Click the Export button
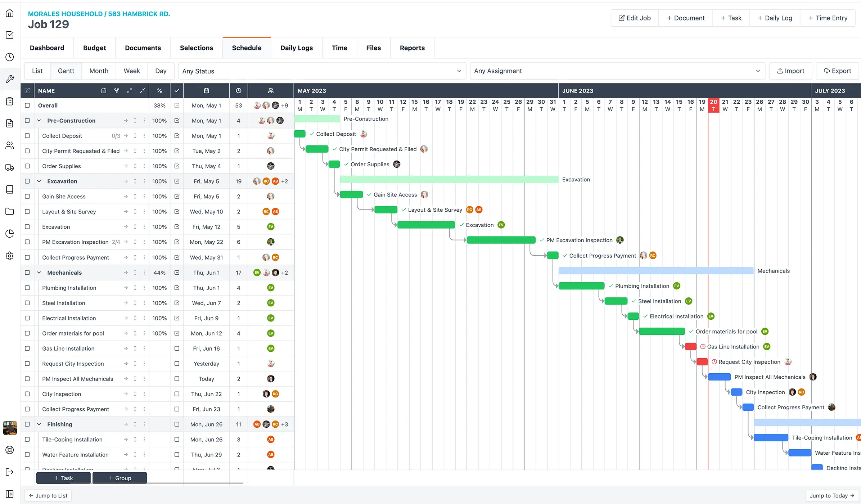Screen dimensions: 861x504 pyautogui.click(x=837, y=71)
